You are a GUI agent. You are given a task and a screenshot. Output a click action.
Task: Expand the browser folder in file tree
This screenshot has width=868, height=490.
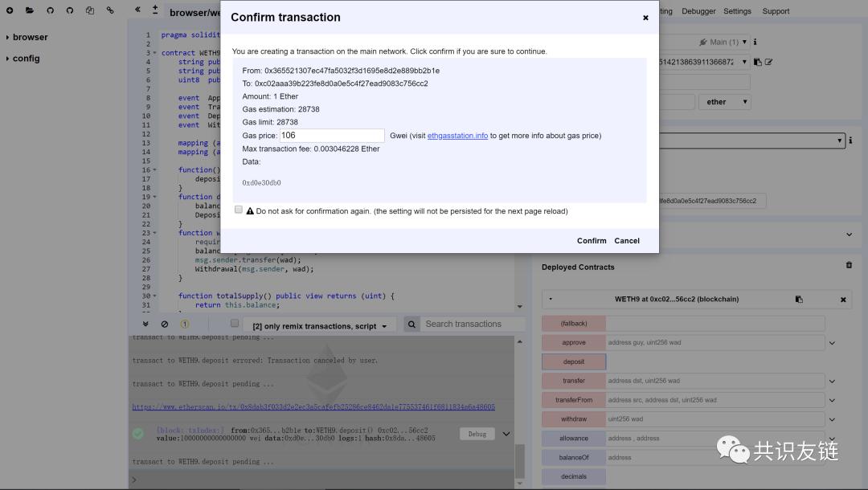point(8,37)
